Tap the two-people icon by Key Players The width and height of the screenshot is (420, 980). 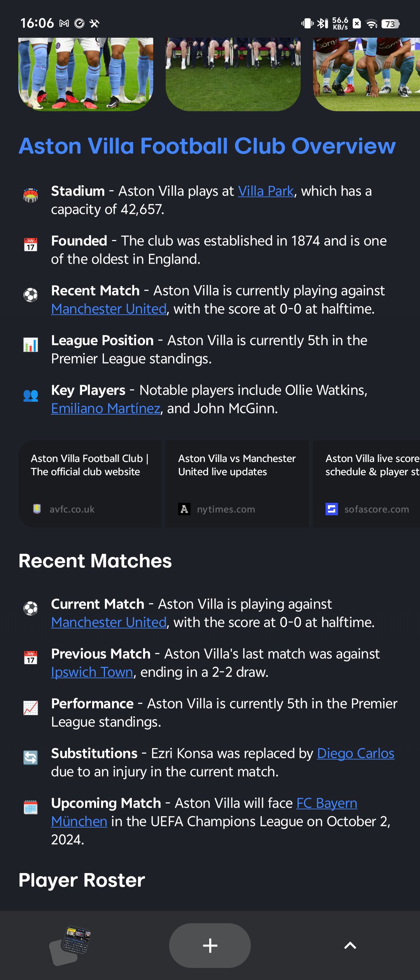click(x=31, y=395)
